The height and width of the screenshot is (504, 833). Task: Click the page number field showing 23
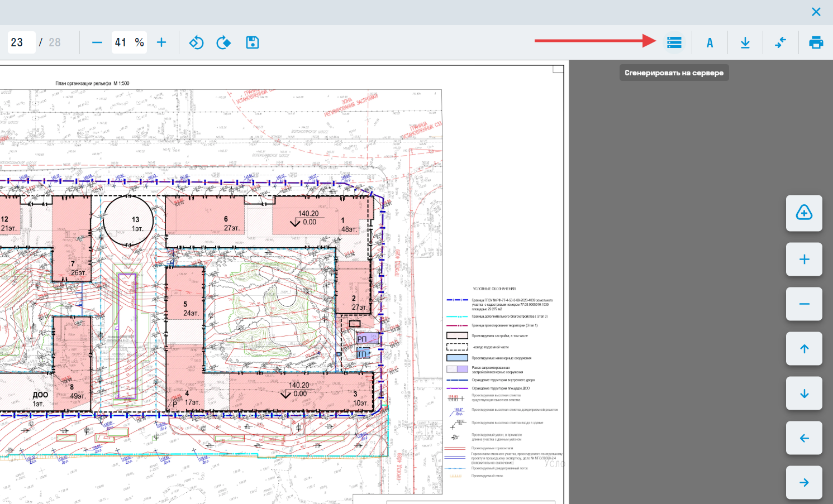click(21, 42)
